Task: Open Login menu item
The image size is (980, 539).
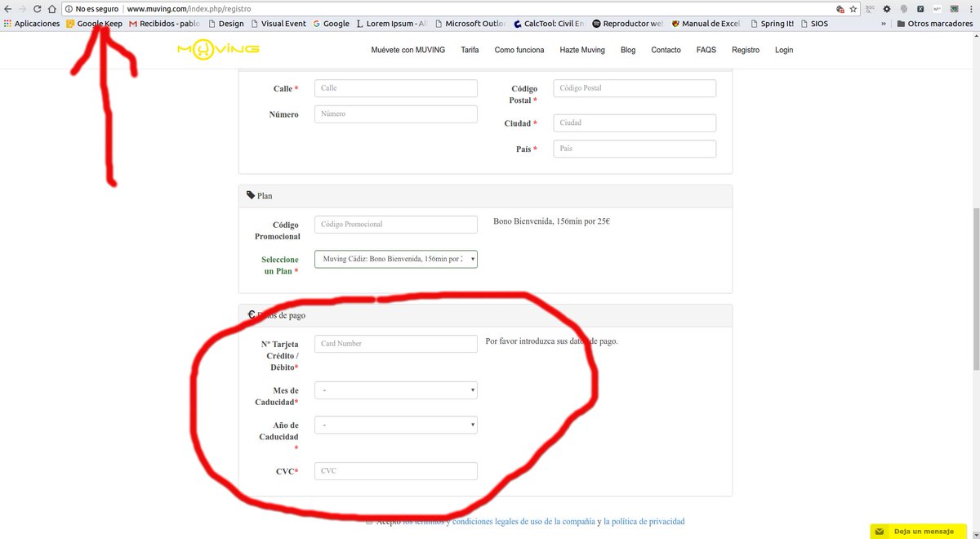Action: tap(784, 50)
